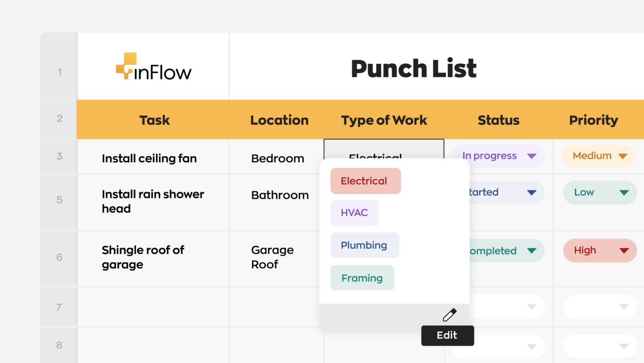The width and height of the screenshot is (644, 363).
Task: Open the Medium priority dropdown
Action: tap(598, 156)
